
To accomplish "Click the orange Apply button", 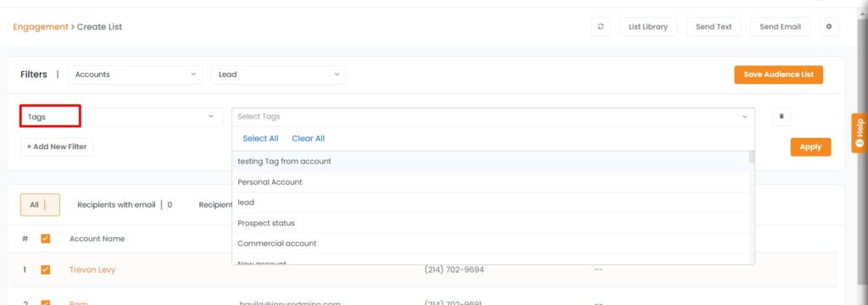I will (810, 147).
